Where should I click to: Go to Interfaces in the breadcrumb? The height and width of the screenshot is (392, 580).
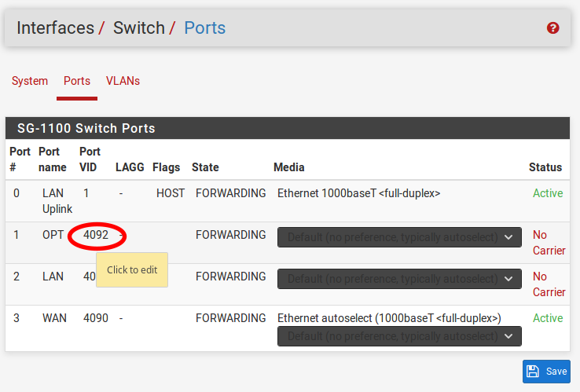pyautogui.click(x=55, y=28)
